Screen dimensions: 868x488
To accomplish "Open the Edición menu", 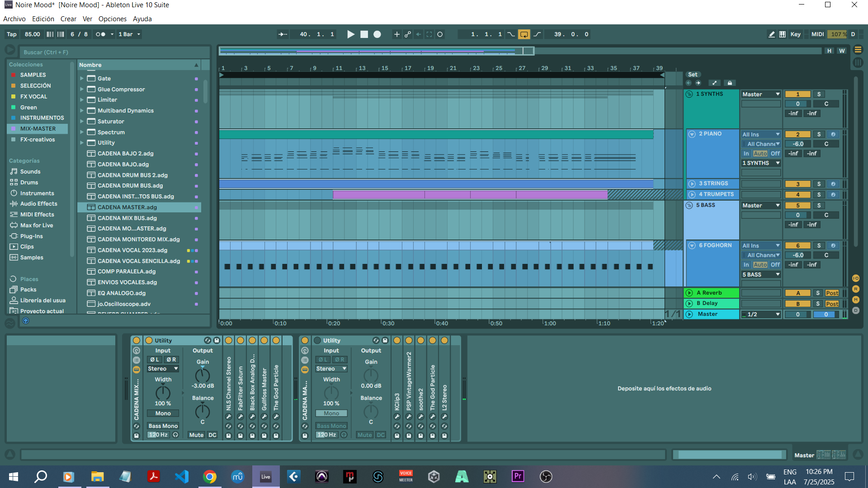I will (x=43, y=19).
